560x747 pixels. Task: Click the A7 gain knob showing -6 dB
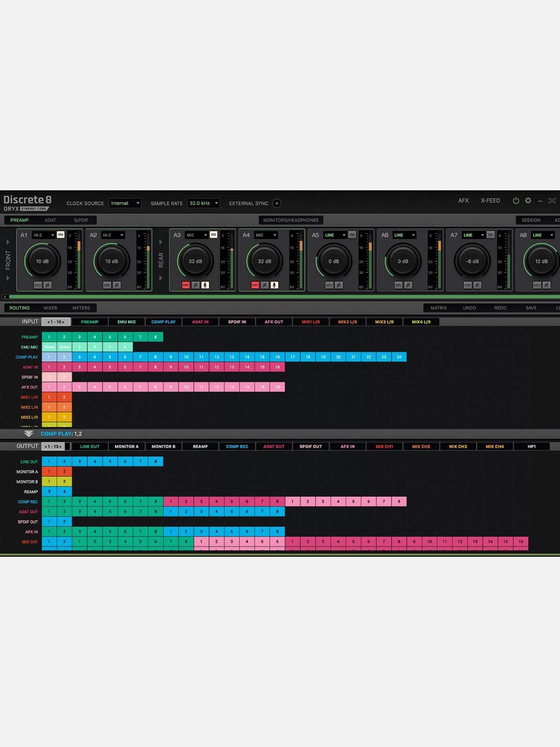tap(472, 261)
